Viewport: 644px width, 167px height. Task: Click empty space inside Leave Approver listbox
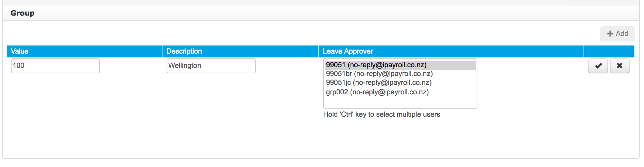[400, 102]
